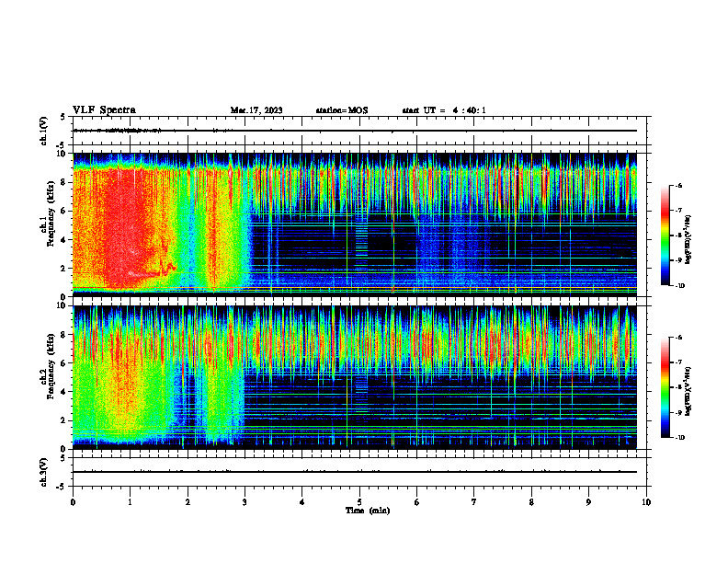This screenshot has width=728, height=563.
Task: Click time axis tick label "6"
Action: click(x=417, y=502)
